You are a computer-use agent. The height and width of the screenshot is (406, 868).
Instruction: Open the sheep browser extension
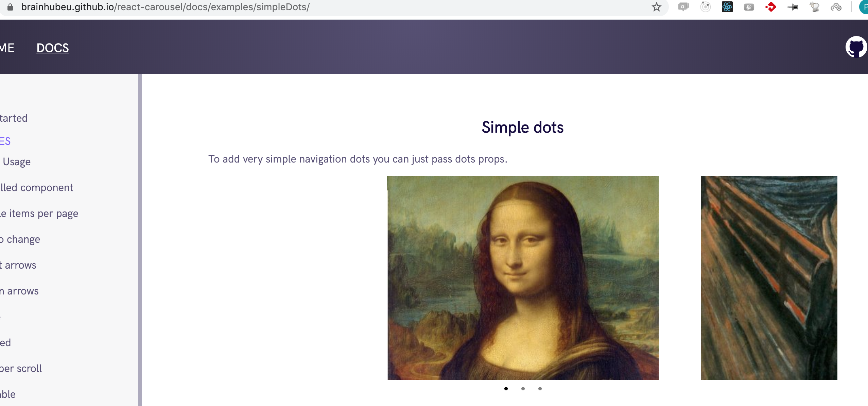point(815,7)
